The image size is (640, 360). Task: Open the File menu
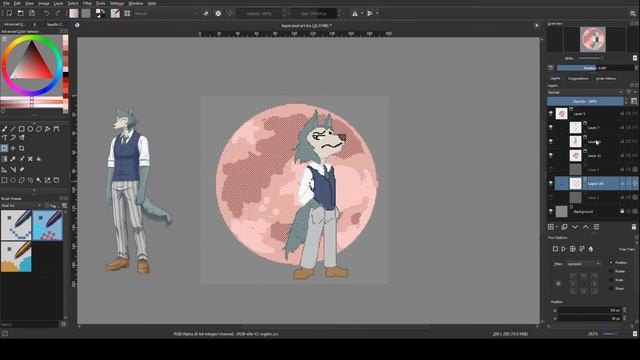coord(6,3)
